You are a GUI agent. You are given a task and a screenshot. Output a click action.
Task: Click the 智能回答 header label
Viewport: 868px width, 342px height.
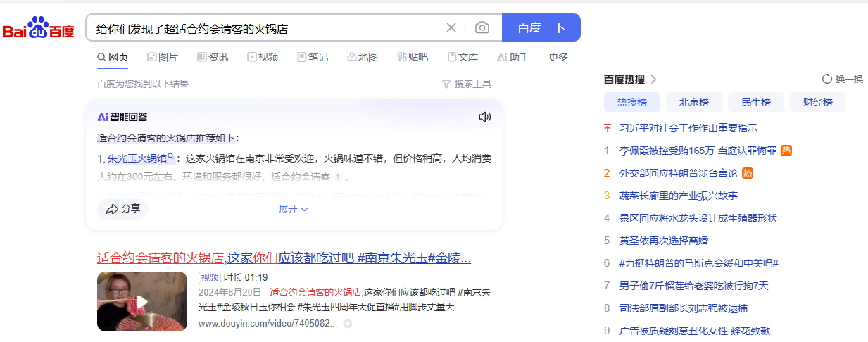[x=122, y=117]
